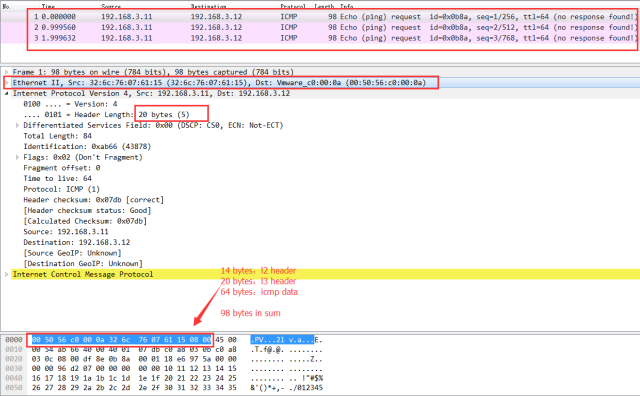Viewport: 640px width, 396px height.
Task: Click destination 192.168.3.12 in packet 2 row
Action: point(216,27)
